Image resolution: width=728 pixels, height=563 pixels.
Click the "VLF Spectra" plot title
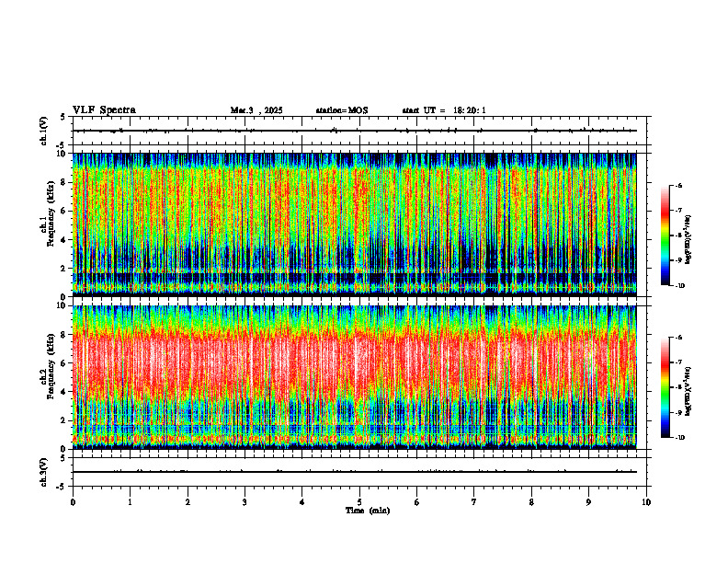coord(104,110)
